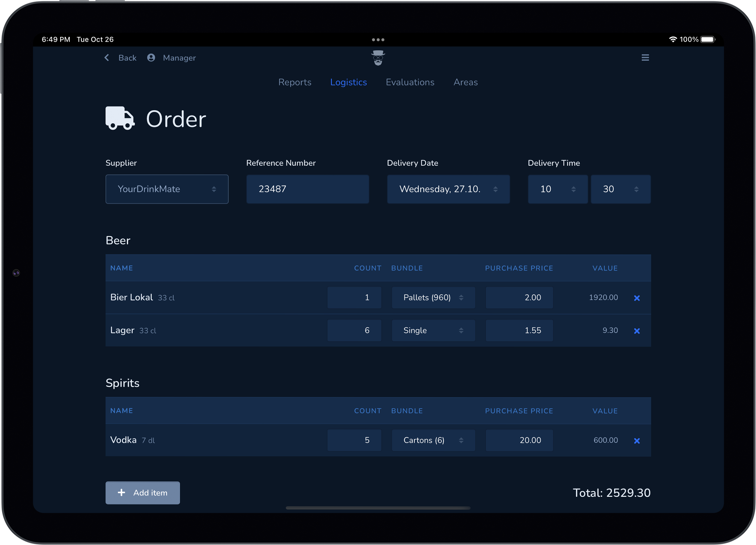Click the Total: 2529.30 text
The height and width of the screenshot is (545, 756).
[611, 493]
